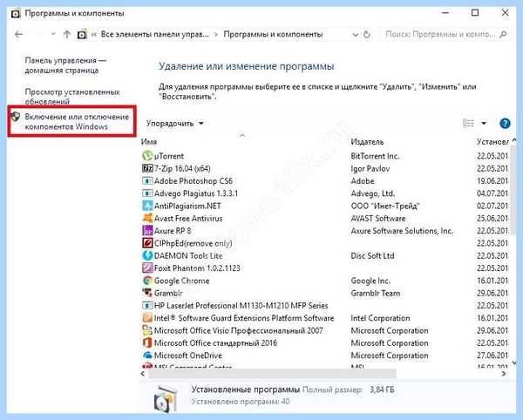Select the Microsoft Office 2016 icon
This screenshot has width=523, height=420.
[147, 343]
